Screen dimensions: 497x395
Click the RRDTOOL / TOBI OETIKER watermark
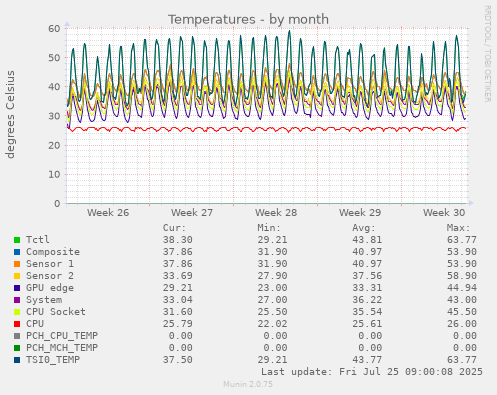[487, 54]
